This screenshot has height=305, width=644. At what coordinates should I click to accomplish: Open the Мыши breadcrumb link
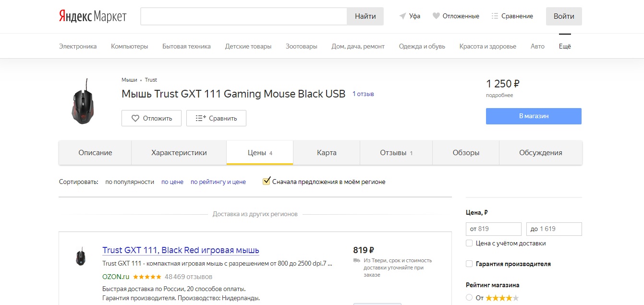(x=129, y=80)
